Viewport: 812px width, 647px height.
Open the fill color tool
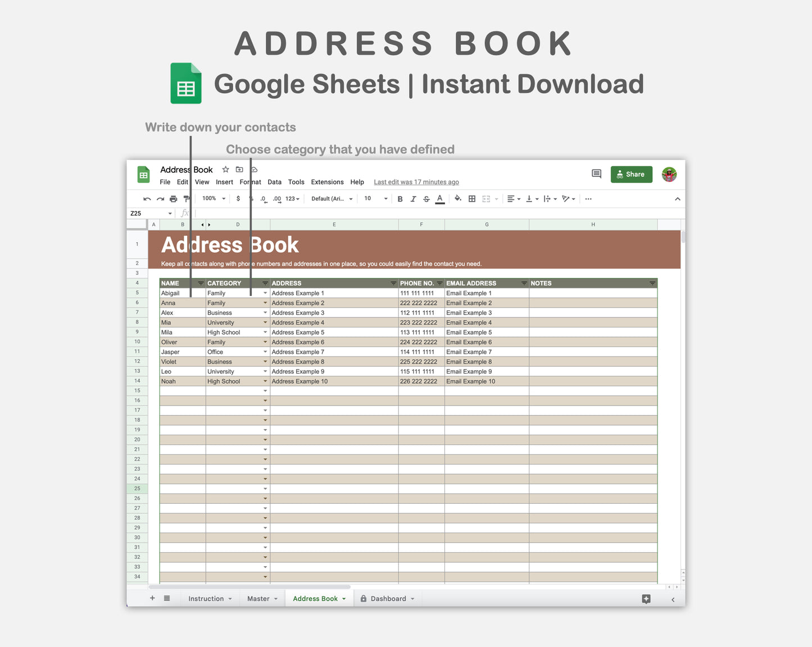coord(458,198)
